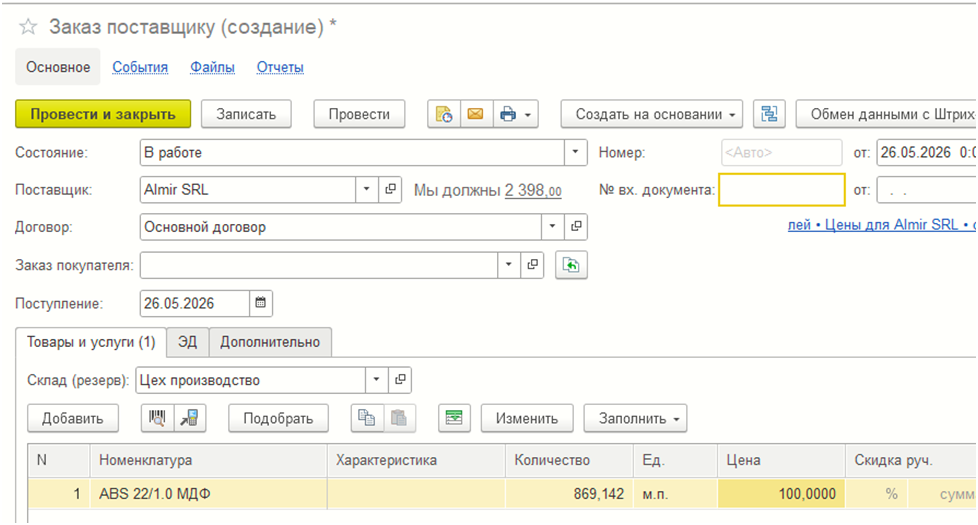Open Основной договор contract card icon
This screenshot has height=525, width=978.
click(x=576, y=227)
